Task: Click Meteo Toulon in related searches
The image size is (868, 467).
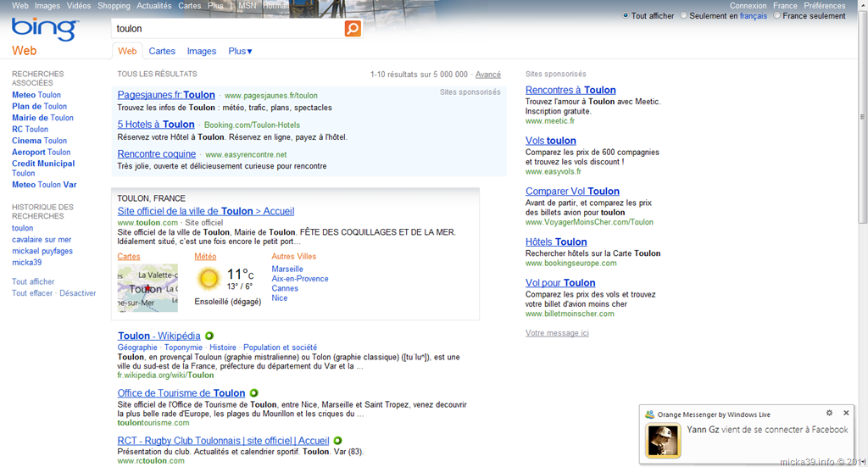Action: click(x=36, y=95)
